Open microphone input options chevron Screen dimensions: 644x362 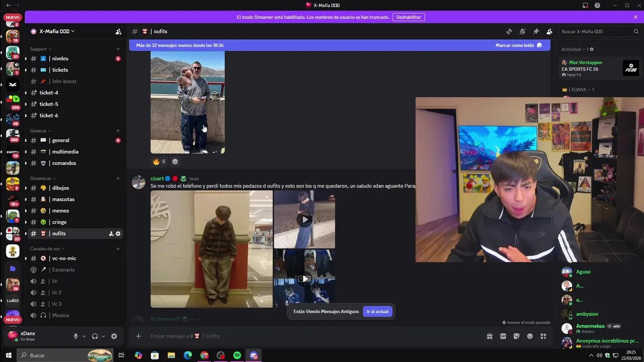coord(84,336)
